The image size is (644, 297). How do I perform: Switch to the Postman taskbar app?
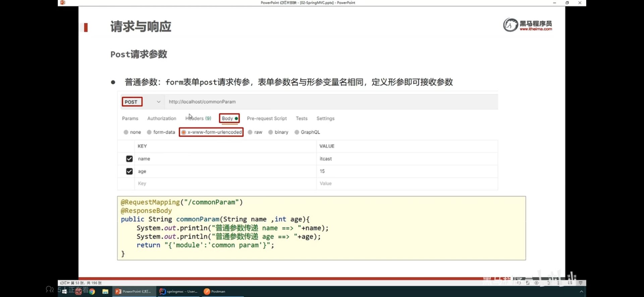pyautogui.click(x=215, y=292)
